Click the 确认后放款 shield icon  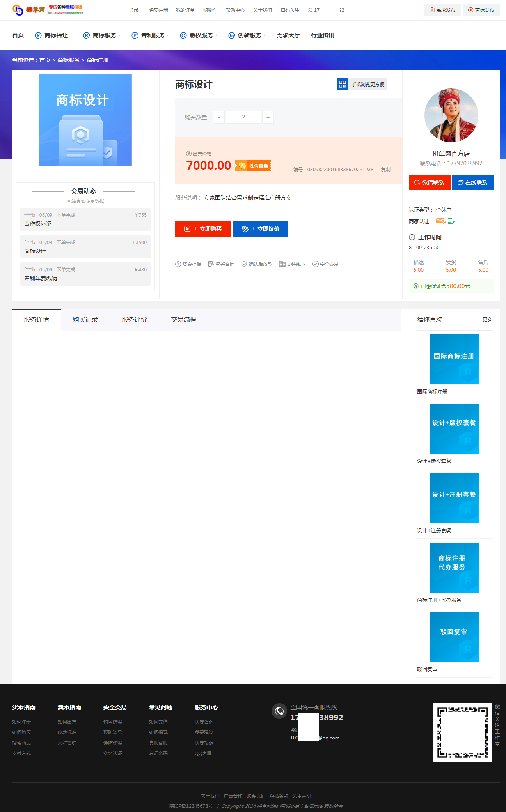(x=244, y=264)
